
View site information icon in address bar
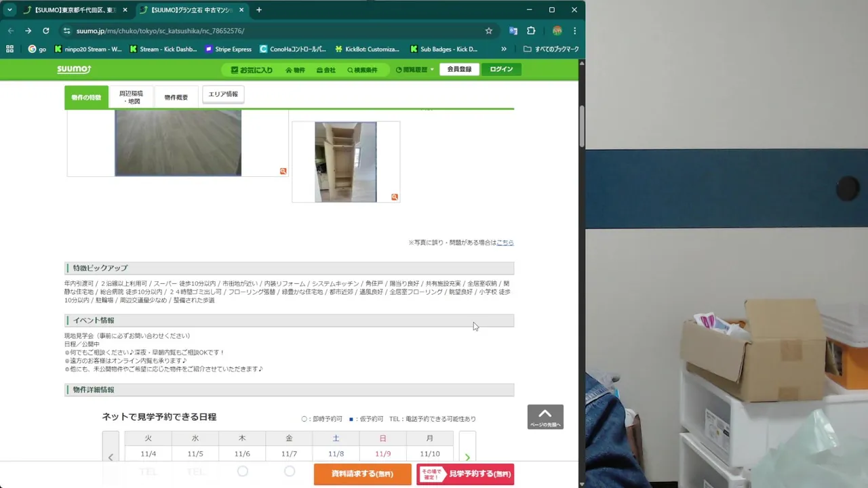[x=66, y=30]
